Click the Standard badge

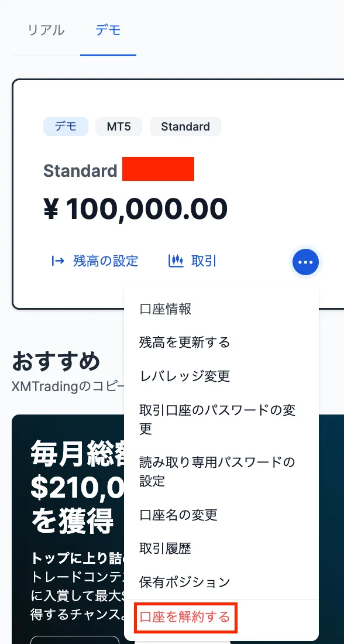click(x=185, y=126)
